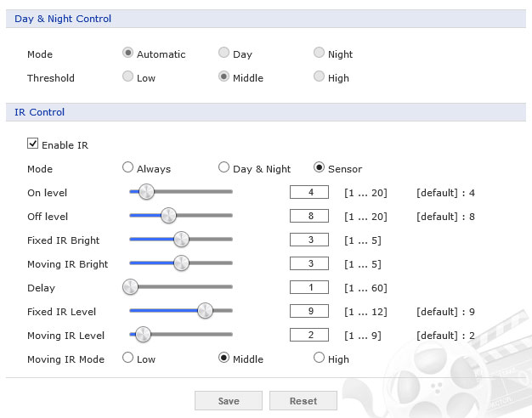Select Night mode radio button
This screenshot has width=532, height=418.
(x=320, y=54)
